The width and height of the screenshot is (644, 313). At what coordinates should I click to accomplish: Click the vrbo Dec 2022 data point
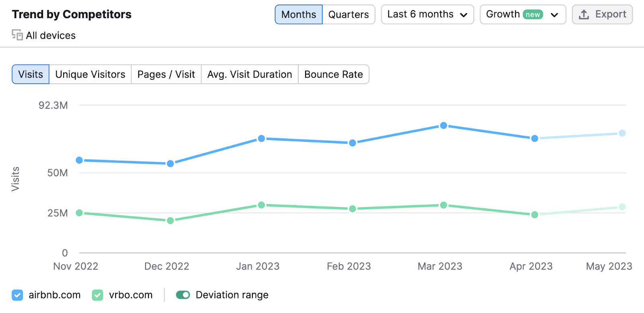tap(170, 221)
